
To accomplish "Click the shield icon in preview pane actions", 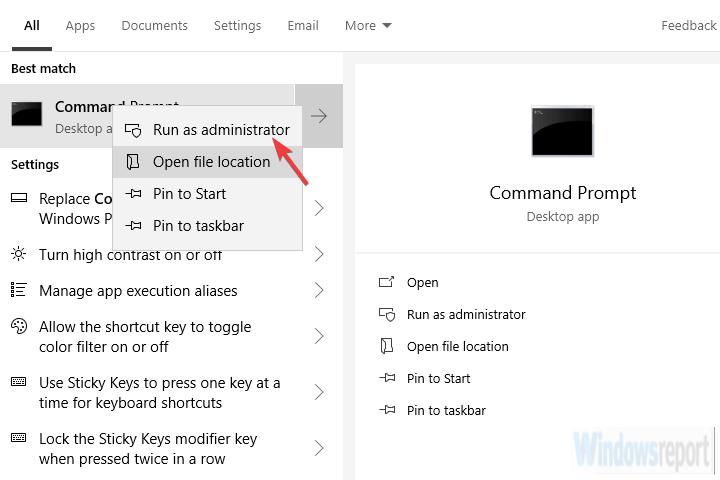I will pos(387,315).
